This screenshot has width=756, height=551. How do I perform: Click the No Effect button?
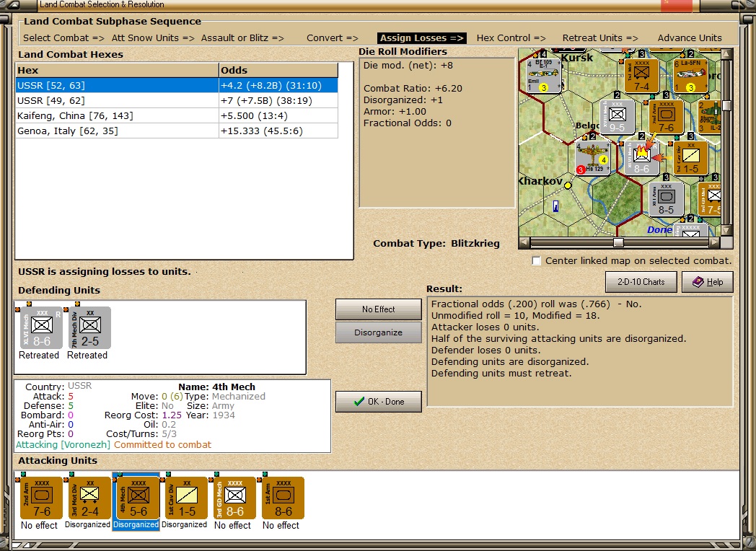[379, 309]
